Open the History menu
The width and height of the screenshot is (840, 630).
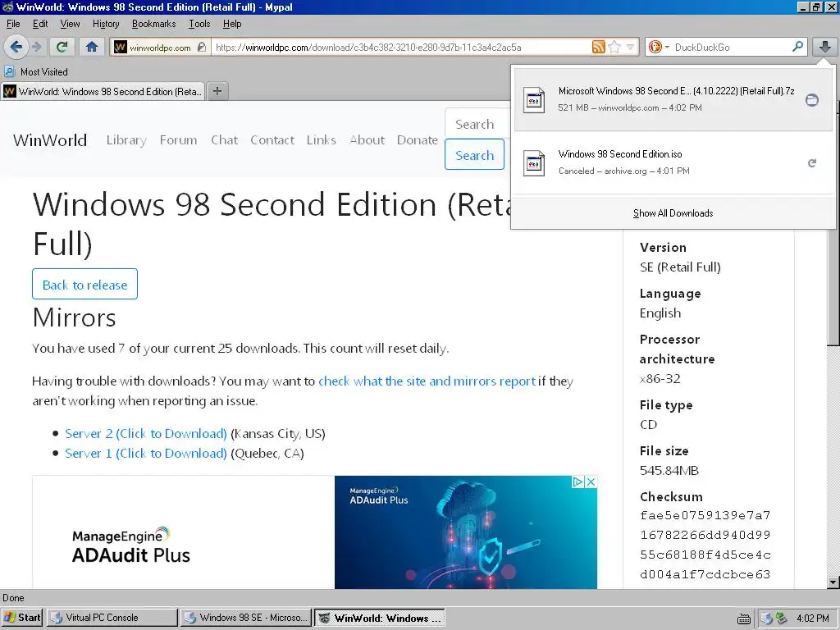[x=106, y=24]
